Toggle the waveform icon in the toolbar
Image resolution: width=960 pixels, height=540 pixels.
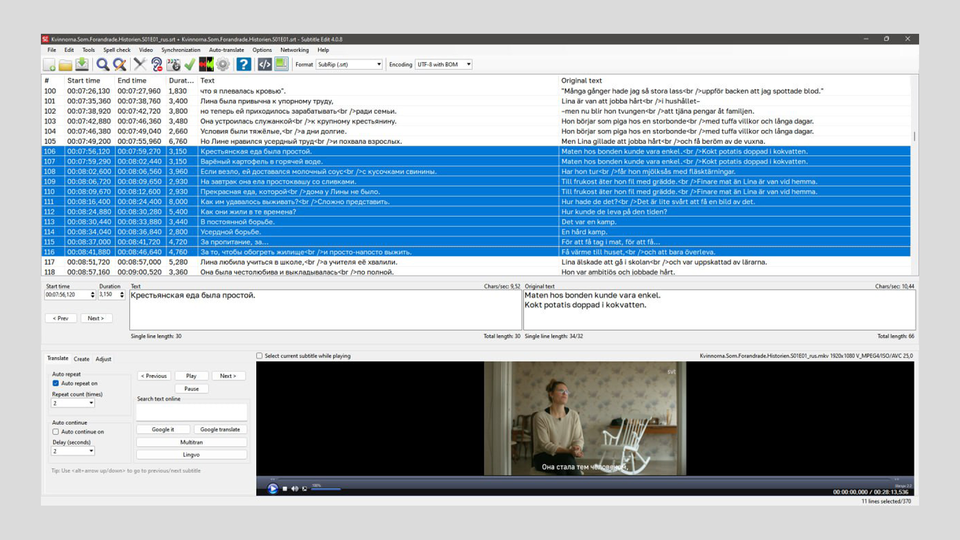coord(206,64)
